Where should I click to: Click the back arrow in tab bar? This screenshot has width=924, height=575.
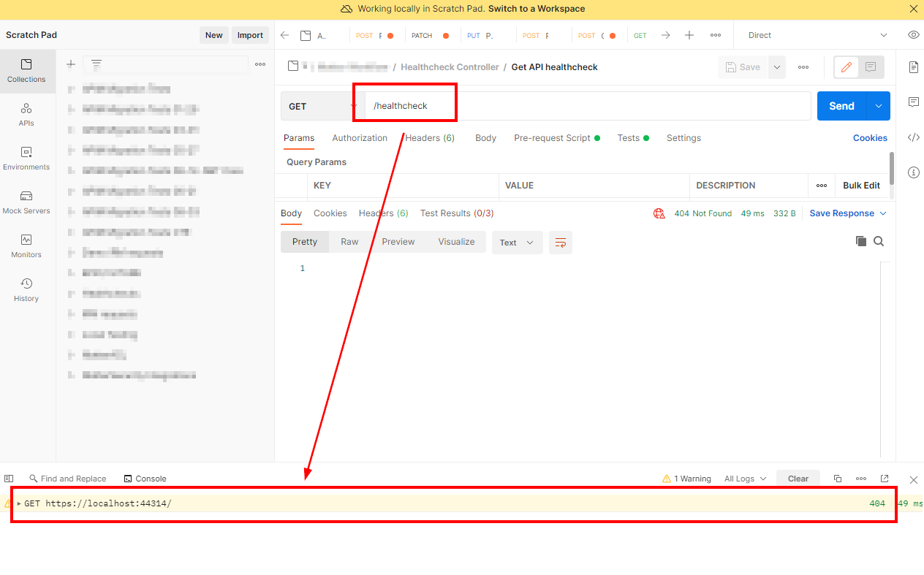pos(285,35)
